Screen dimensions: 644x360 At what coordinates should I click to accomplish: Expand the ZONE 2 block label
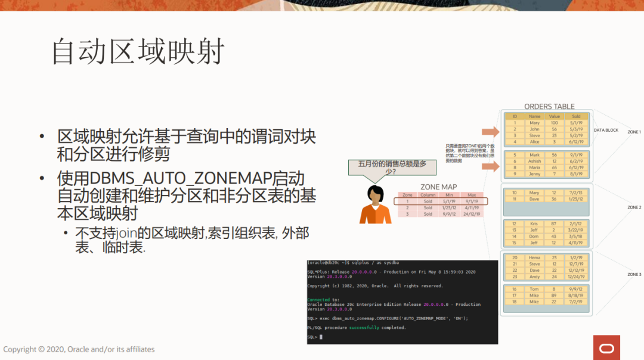(634, 207)
